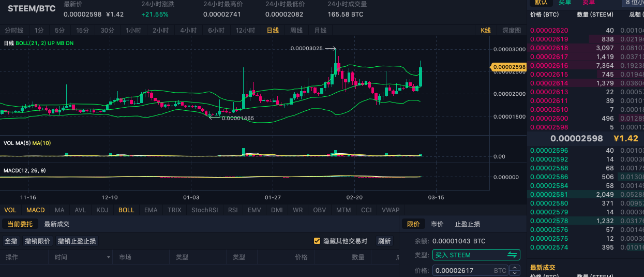Open the 当前委托 tab
The width and height of the screenshot is (644, 277).
click(x=20, y=224)
